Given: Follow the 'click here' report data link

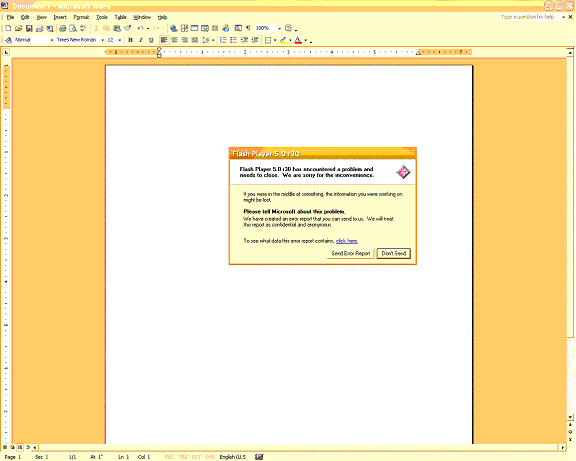Looking at the screenshot, I should click(346, 241).
